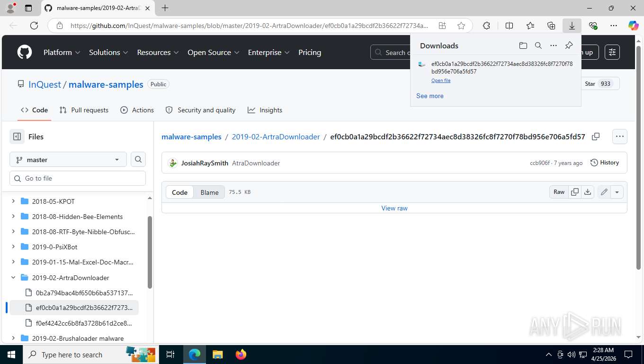Add this page to favorites
This screenshot has height=364, width=644.
(461, 26)
